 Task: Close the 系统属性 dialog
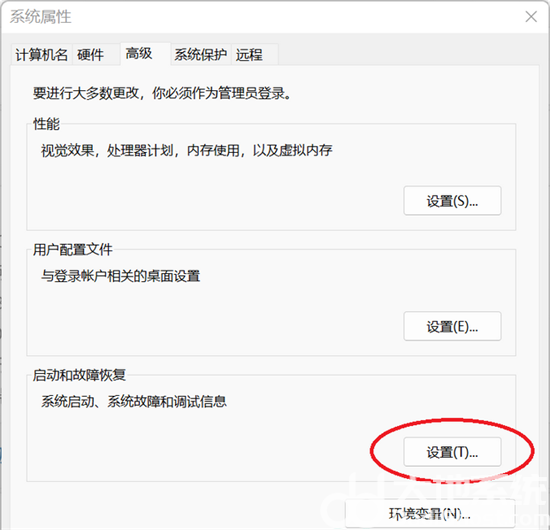[531, 16]
